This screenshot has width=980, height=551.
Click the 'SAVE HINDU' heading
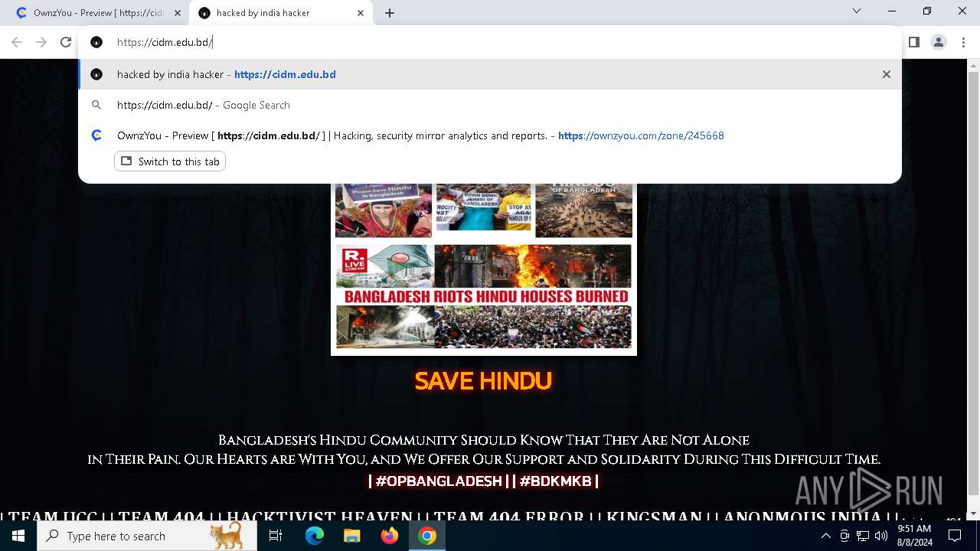[483, 380]
